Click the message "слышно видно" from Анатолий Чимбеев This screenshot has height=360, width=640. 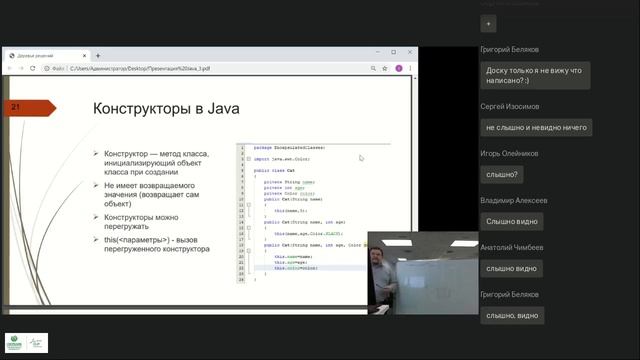pyautogui.click(x=511, y=269)
